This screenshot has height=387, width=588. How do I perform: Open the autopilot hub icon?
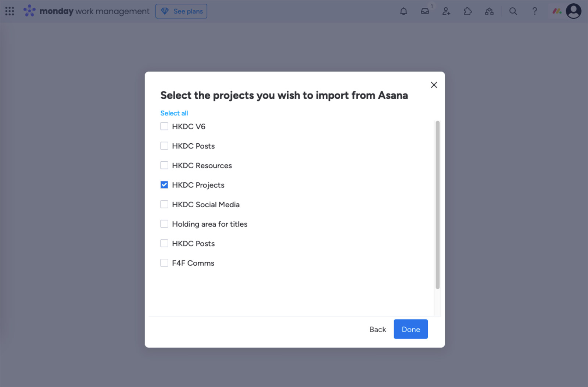[489, 11]
